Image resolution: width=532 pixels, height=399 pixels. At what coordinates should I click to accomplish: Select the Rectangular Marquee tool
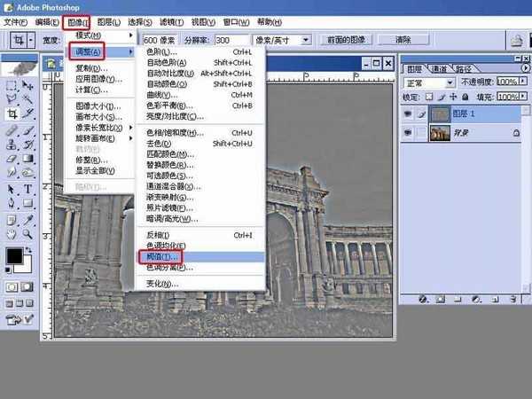[x=12, y=85]
